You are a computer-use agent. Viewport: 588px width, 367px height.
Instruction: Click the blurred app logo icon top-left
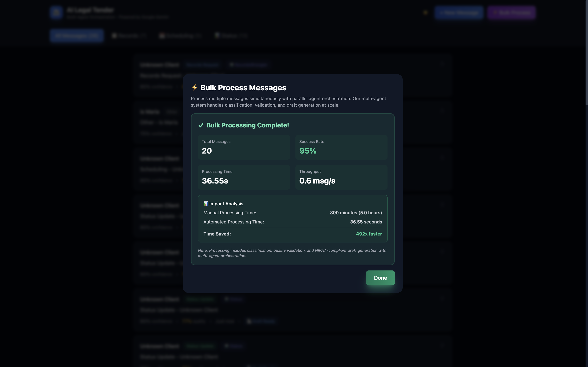tap(56, 12)
